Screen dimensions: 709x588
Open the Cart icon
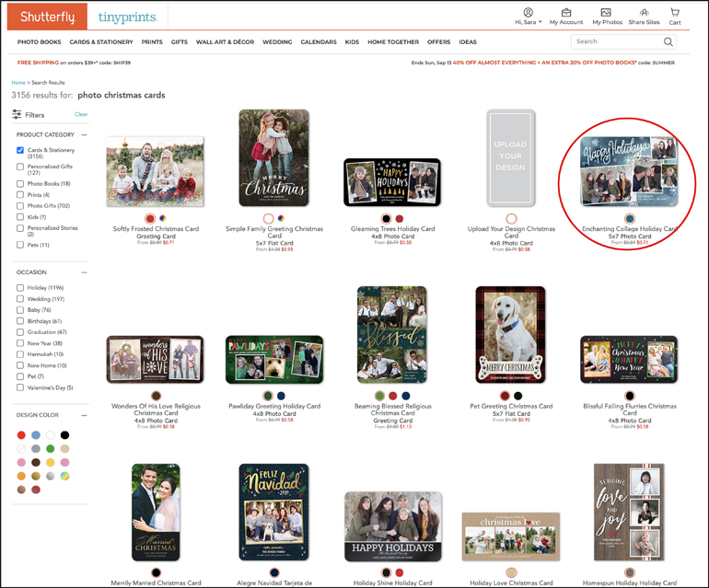point(675,13)
